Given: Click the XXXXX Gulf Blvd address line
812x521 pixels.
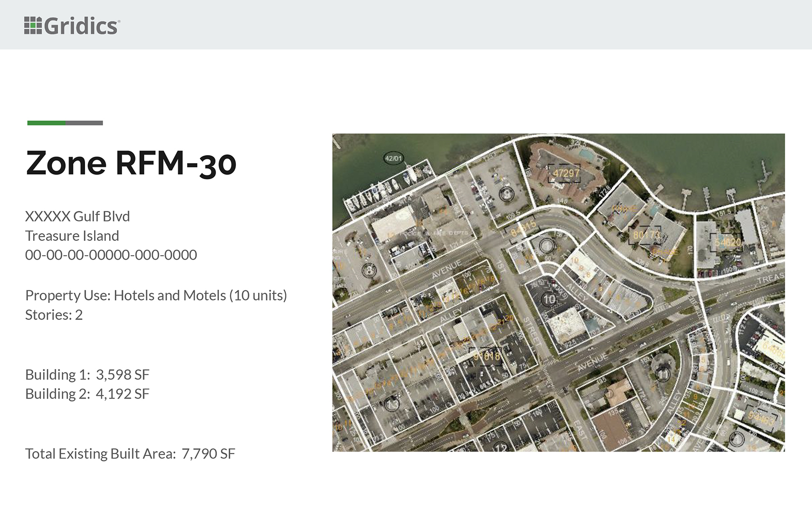Looking at the screenshot, I should [x=78, y=216].
